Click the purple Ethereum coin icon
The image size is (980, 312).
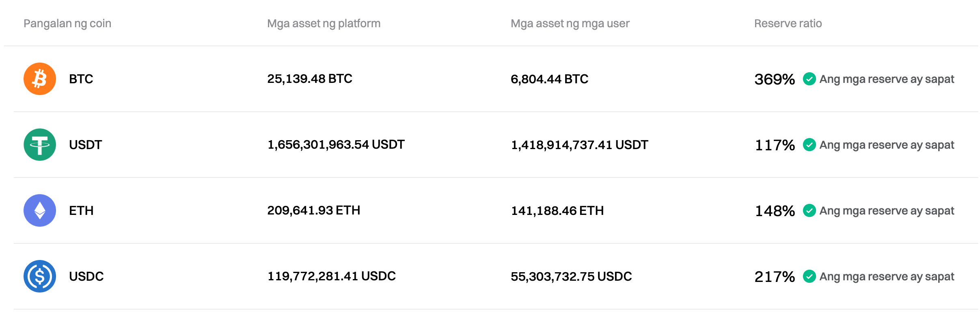39,210
